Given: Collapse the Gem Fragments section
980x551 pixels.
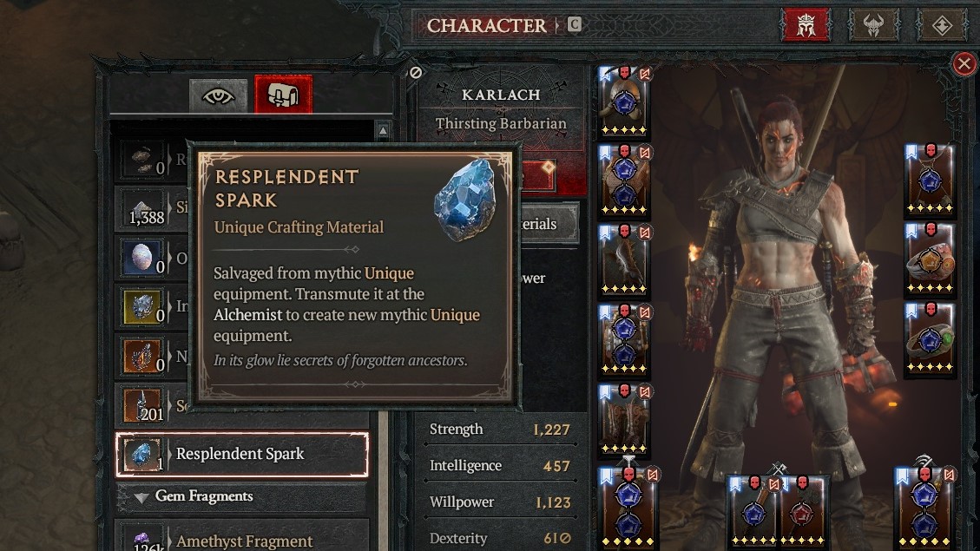Looking at the screenshot, I should (141, 497).
